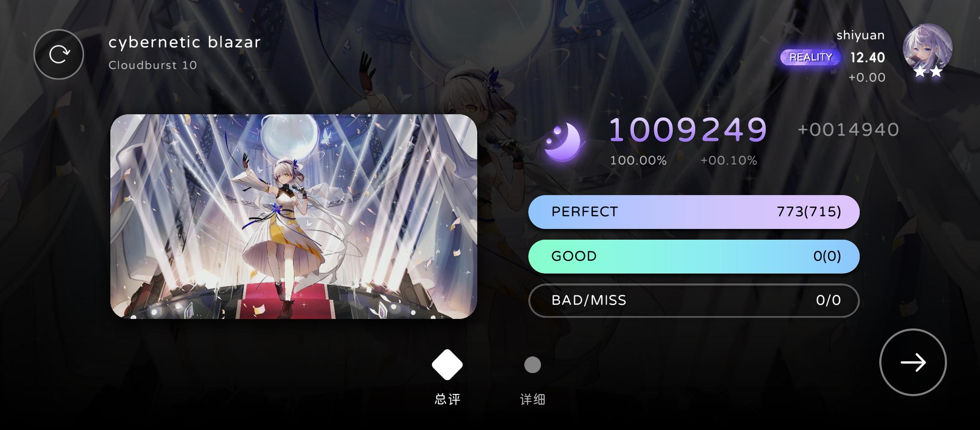The width and height of the screenshot is (980, 430).
Task: Switch to the 总评 tab
Action: coord(447,399)
